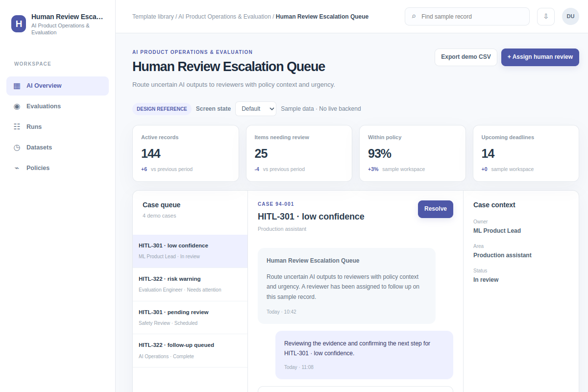Select HITL-322 risk warning case

tap(190, 285)
